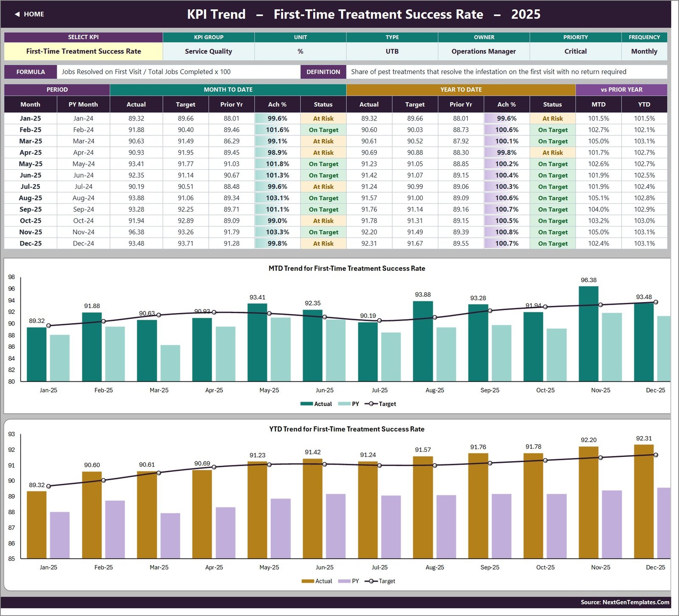This screenshot has height=616, width=679.
Task: Click the MTD target value 92.89
Action: 185,221
